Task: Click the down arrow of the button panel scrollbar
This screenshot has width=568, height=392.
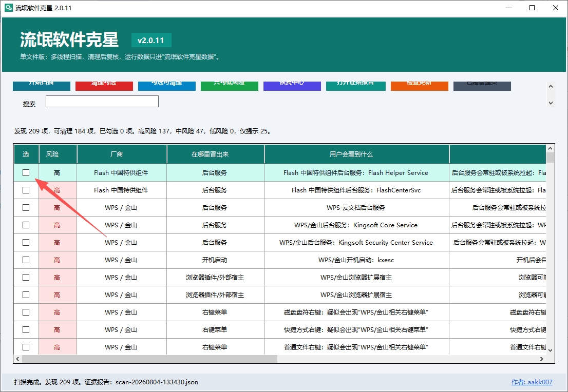Action: pyautogui.click(x=551, y=103)
